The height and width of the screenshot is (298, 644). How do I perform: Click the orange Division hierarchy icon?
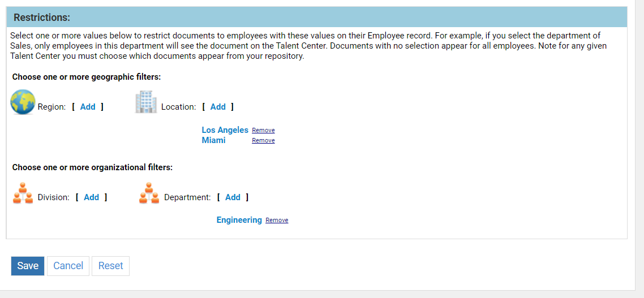[23, 193]
